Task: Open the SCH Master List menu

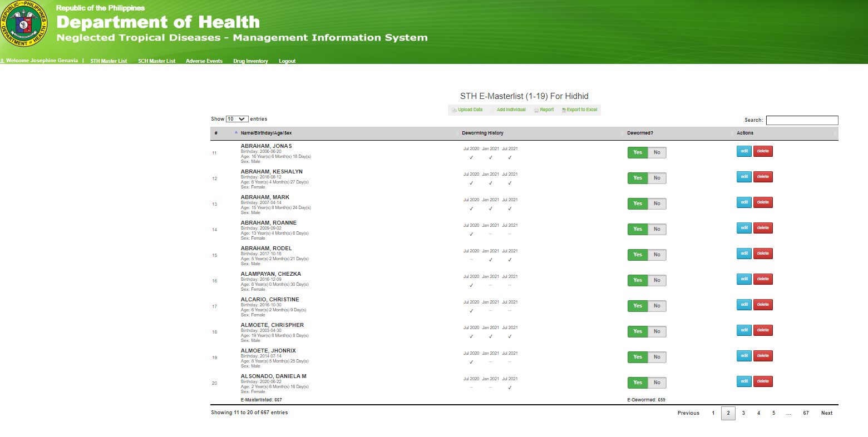Action: 157,61
